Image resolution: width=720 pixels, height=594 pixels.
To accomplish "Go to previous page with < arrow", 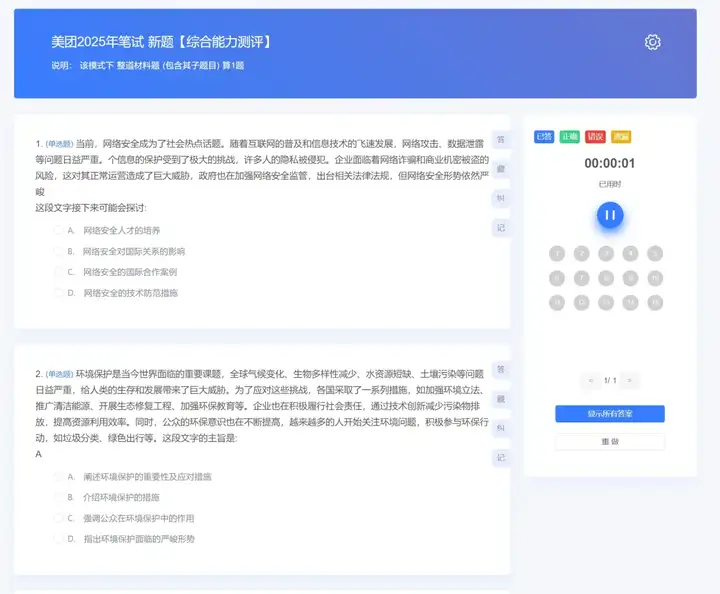I will pyautogui.click(x=591, y=381).
